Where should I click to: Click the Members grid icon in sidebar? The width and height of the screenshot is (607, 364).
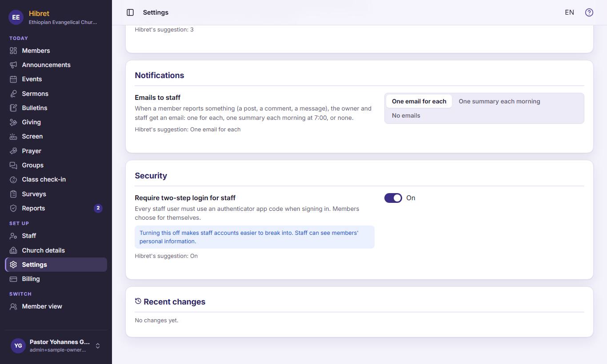click(x=13, y=51)
